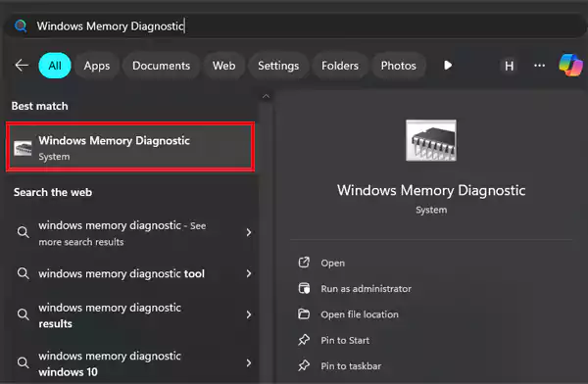
Task: Open the three-dot options menu
Action: point(539,66)
